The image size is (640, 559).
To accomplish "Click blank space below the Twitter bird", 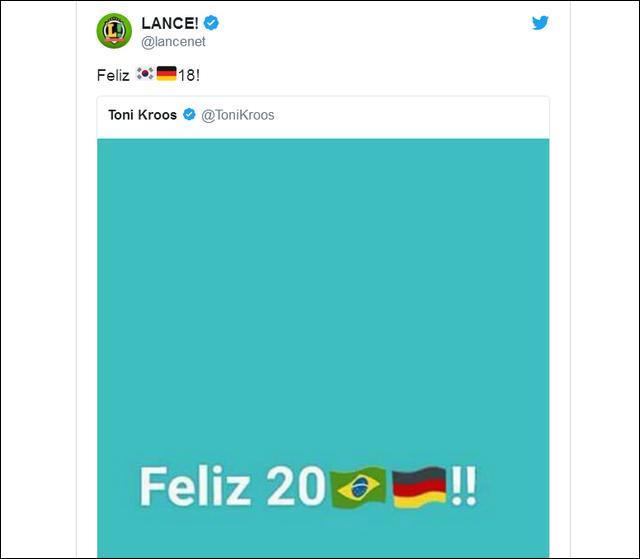I will [x=540, y=61].
